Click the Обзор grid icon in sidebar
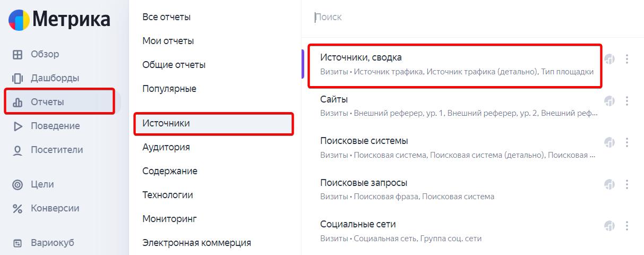The image size is (644, 255). (x=18, y=54)
